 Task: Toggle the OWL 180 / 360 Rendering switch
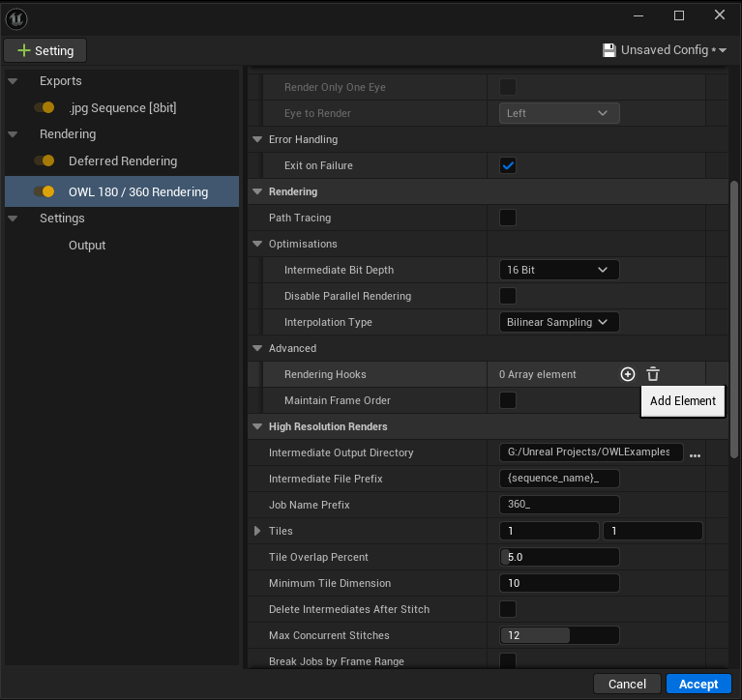[44, 191]
